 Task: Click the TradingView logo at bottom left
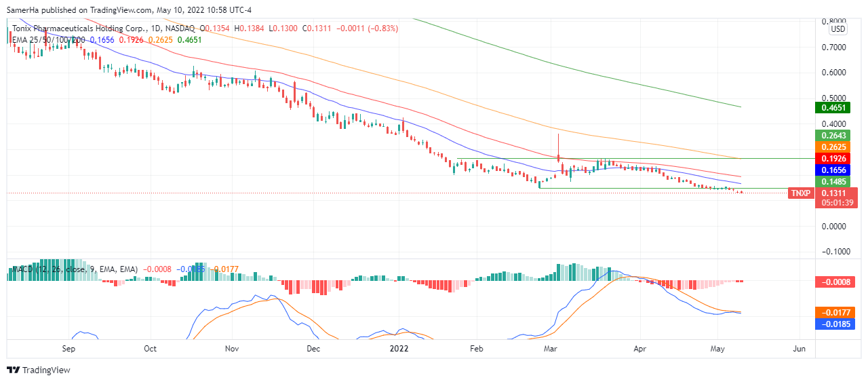point(38,370)
